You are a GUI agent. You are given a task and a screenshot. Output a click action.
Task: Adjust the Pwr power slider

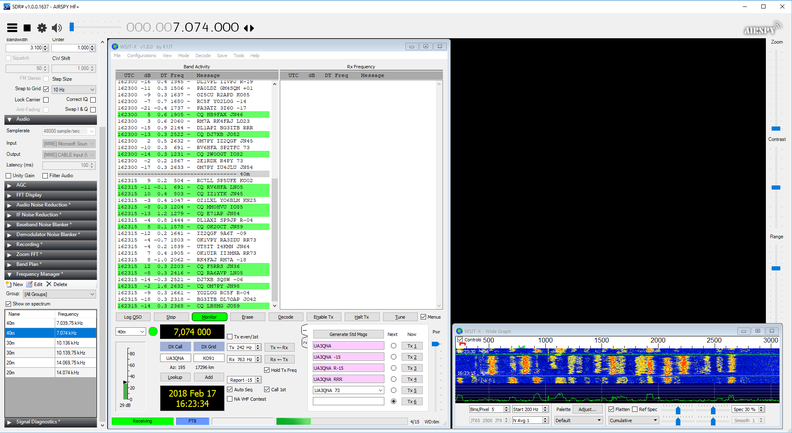click(x=436, y=345)
